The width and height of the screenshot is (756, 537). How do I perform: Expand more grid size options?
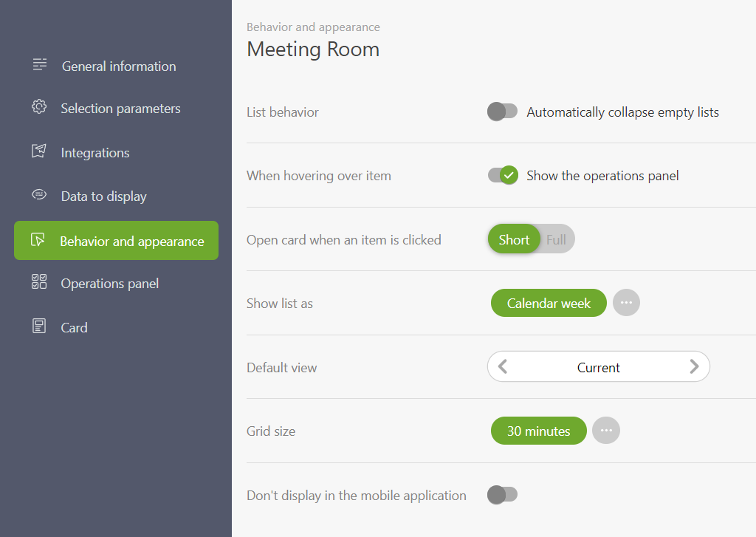[x=606, y=431]
